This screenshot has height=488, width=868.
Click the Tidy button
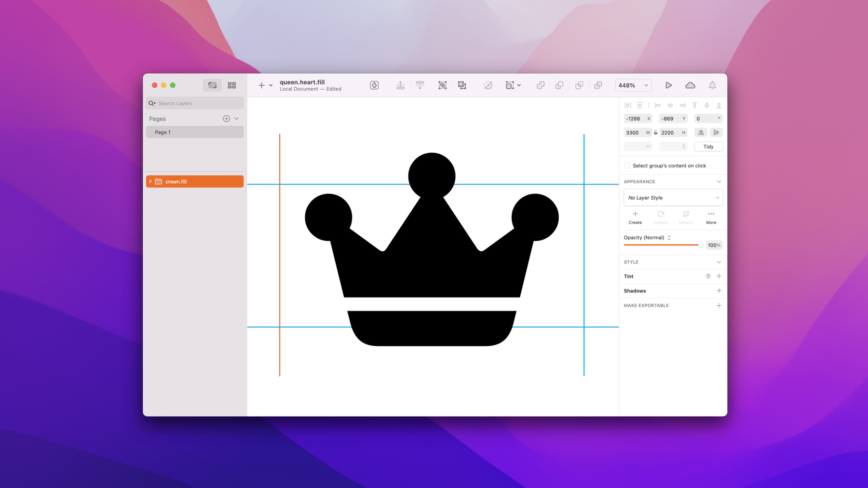(x=708, y=147)
